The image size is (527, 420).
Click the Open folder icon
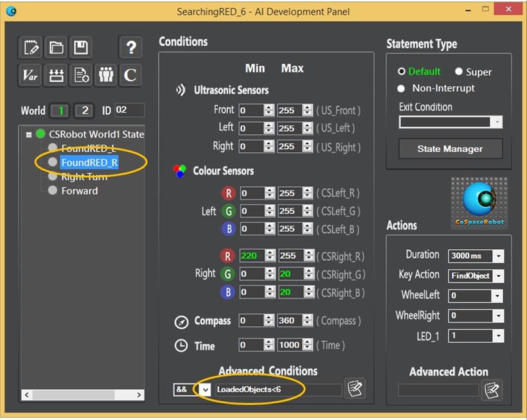(57, 47)
